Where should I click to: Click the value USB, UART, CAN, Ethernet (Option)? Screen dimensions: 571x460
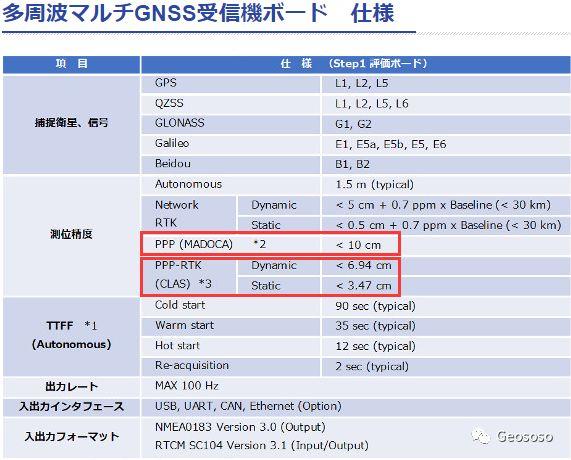coord(248,406)
